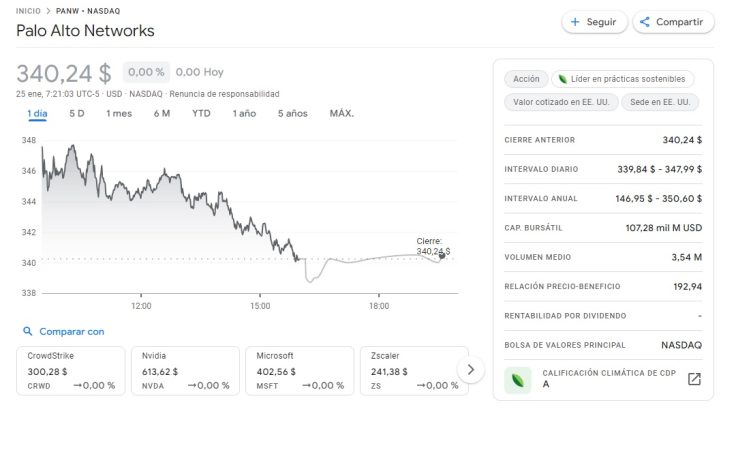
Task: Open the CrowdStrike comparison card
Action: [71, 370]
